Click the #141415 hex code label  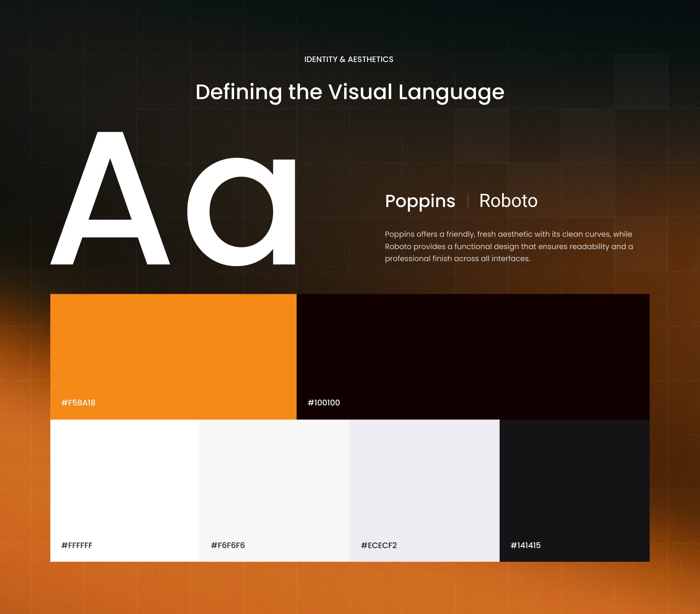(x=526, y=546)
